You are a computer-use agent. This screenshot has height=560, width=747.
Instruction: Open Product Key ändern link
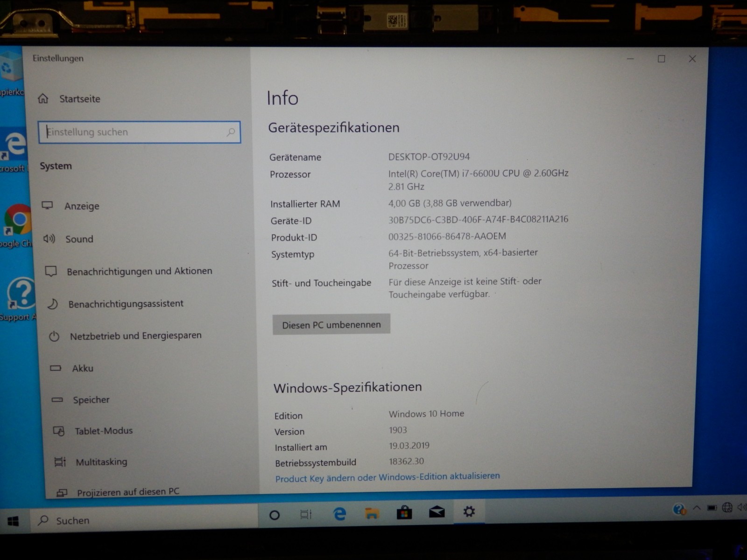[x=388, y=477]
